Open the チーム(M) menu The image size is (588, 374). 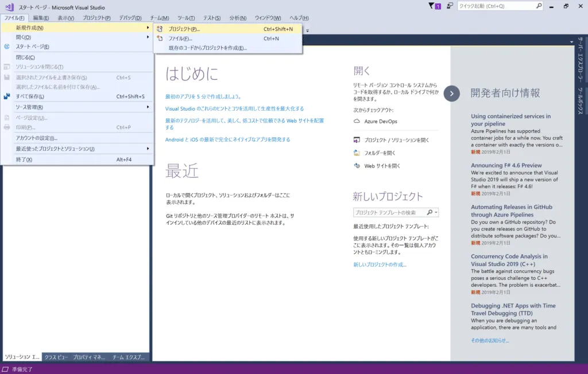(x=160, y=18)
